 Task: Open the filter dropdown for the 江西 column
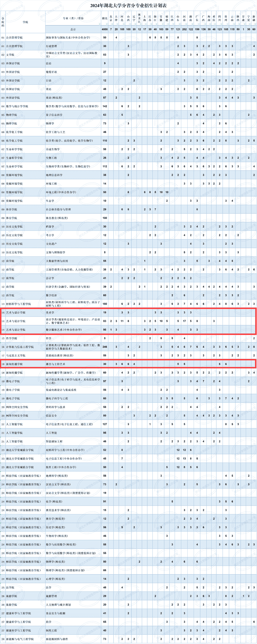[x=174, y=24]
